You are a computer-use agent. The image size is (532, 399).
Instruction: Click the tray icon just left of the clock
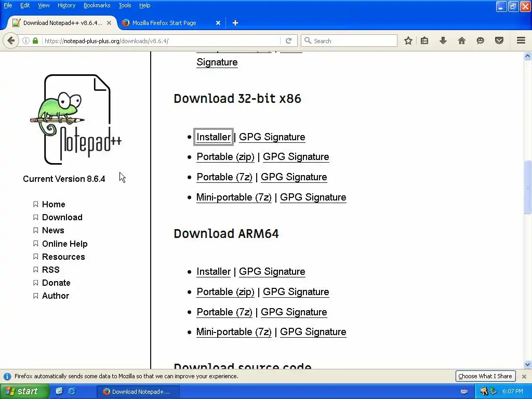(494, 391)
